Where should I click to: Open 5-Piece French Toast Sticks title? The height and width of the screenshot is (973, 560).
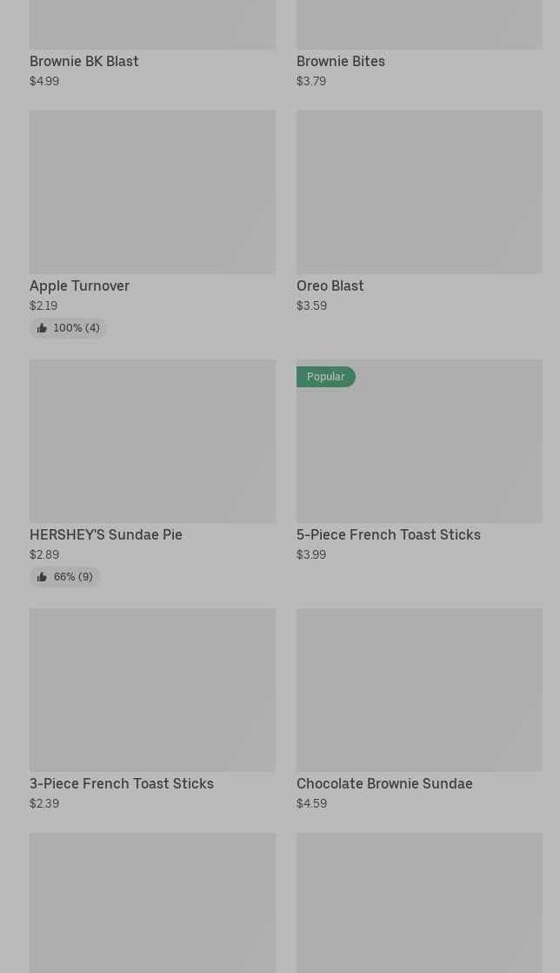(x=389, y=534)
